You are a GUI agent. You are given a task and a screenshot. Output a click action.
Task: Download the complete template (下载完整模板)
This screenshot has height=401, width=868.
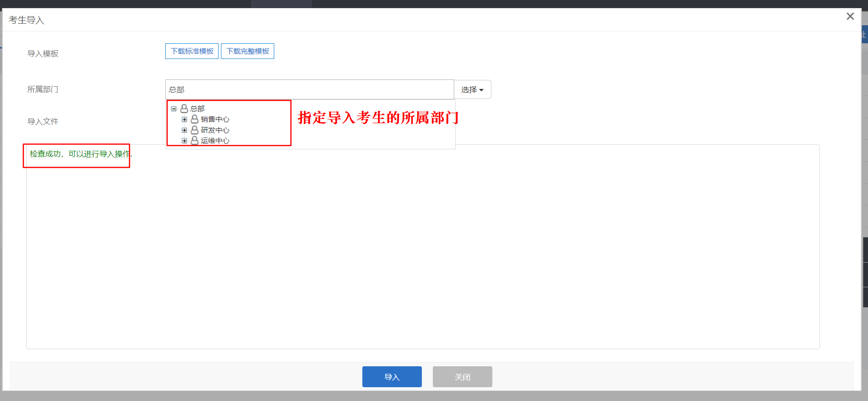248,51
